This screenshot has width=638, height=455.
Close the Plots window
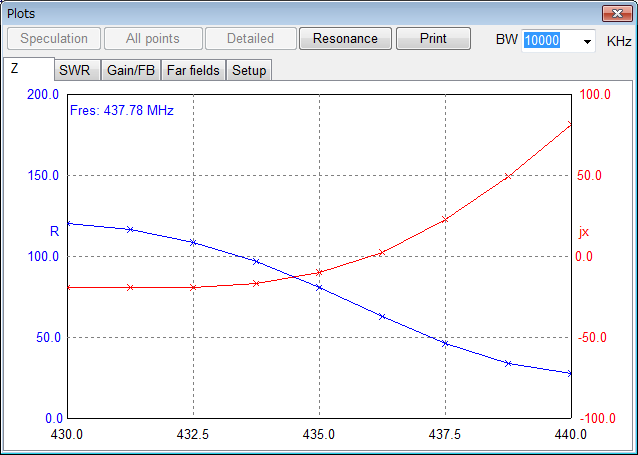pyautogui.click(x=617, y=13)
